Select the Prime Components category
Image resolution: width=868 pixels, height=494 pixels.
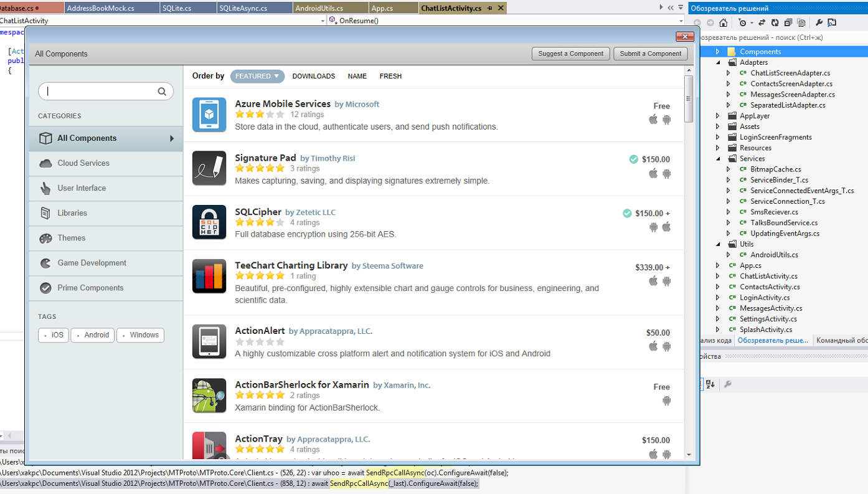pos(106,288)
